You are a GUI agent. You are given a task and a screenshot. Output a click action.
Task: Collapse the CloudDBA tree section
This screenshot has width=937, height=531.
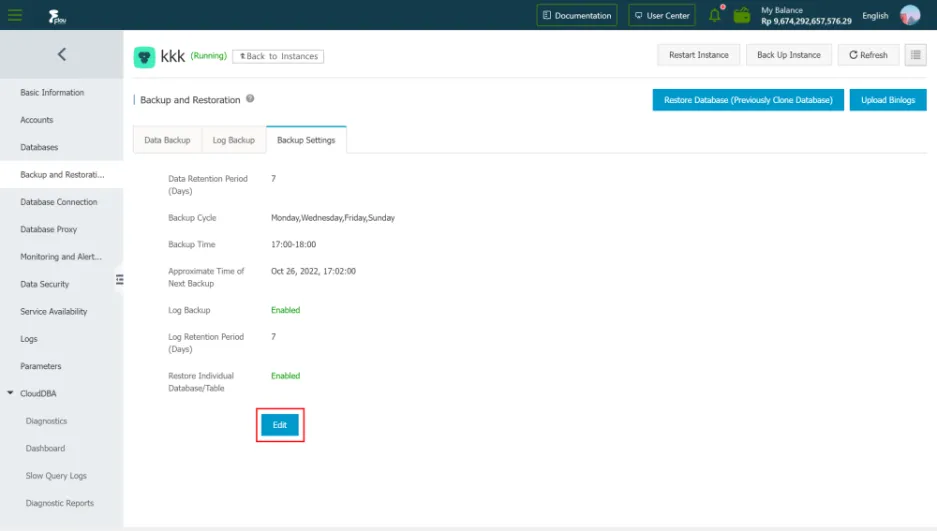[x=10, y=393]
